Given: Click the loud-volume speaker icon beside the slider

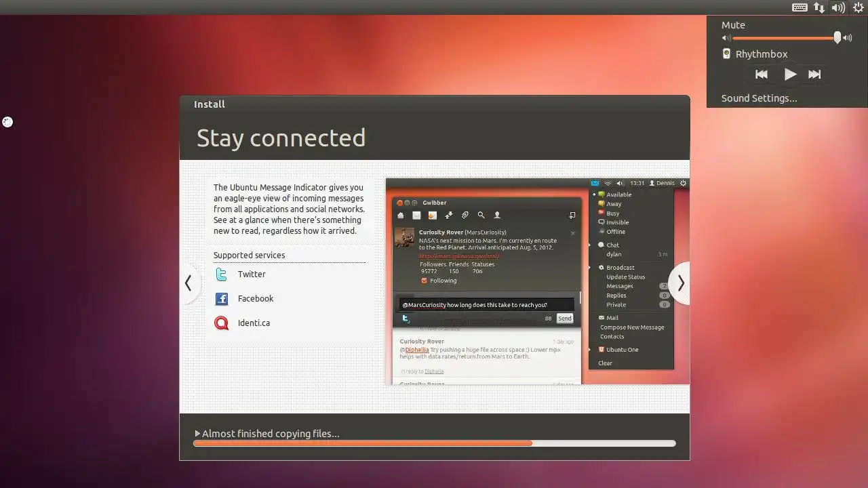Looking at the screenshot, I should pyautogui.click(x=847, y=38).
